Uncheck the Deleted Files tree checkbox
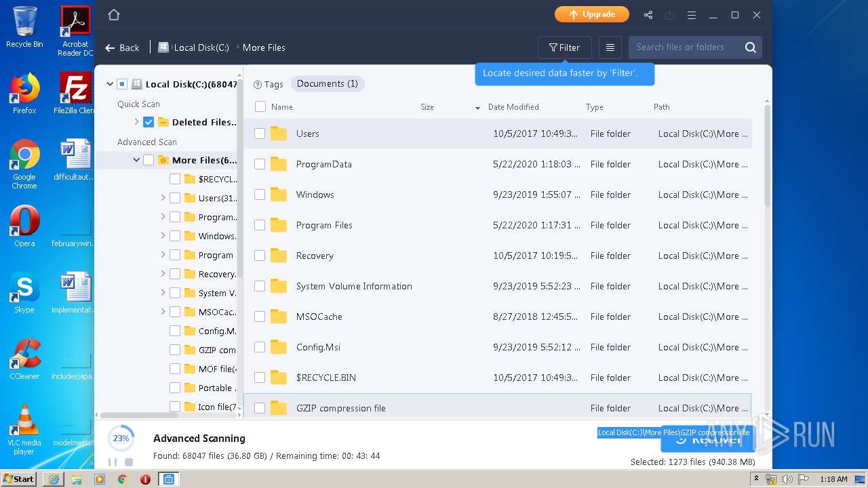The image size is (868, 488). pos(149,122)
